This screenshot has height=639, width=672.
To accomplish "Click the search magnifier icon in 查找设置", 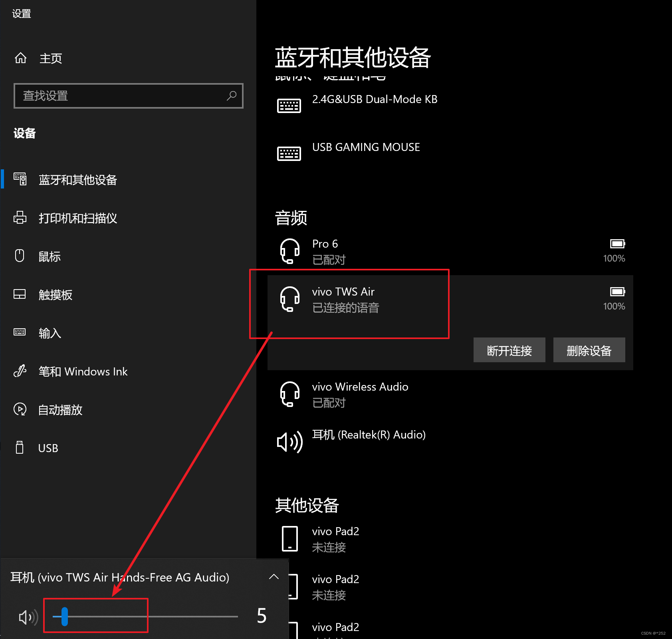I will [x=232, y=95].
